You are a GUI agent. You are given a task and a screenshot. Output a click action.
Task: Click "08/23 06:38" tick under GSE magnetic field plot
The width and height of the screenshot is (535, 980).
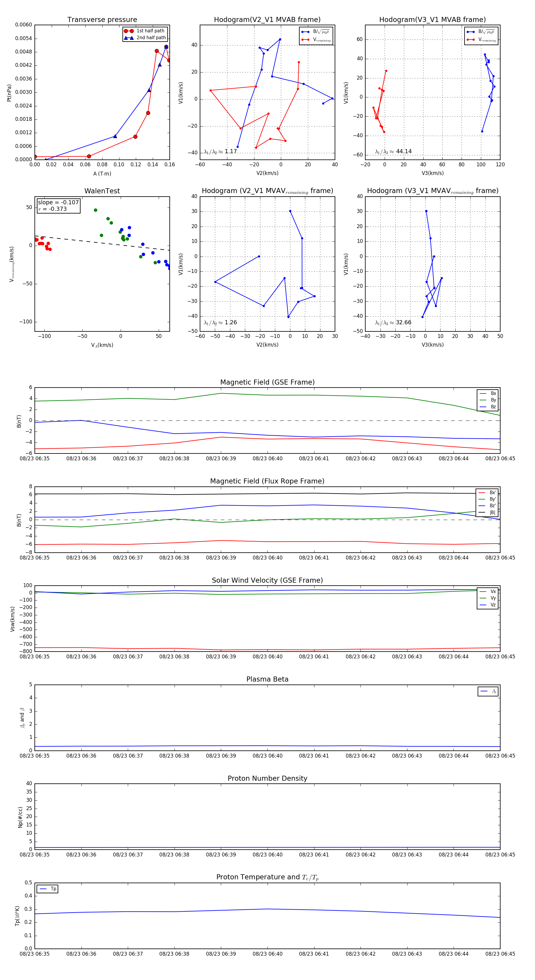click(174, 459)
